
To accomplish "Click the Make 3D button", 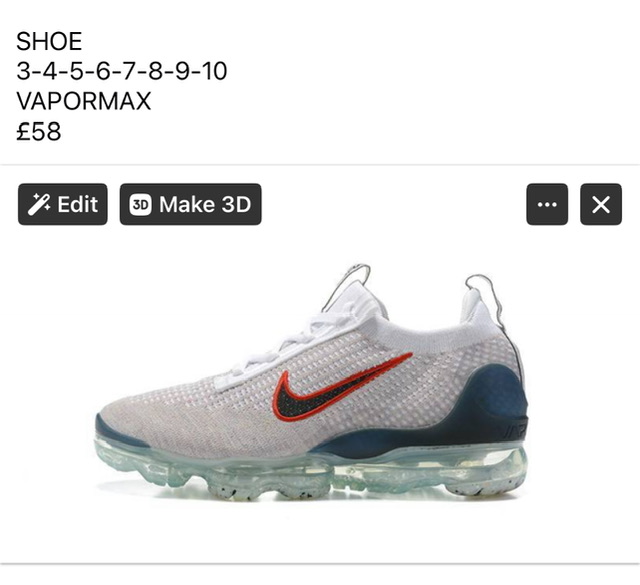I will click(190, 204).
